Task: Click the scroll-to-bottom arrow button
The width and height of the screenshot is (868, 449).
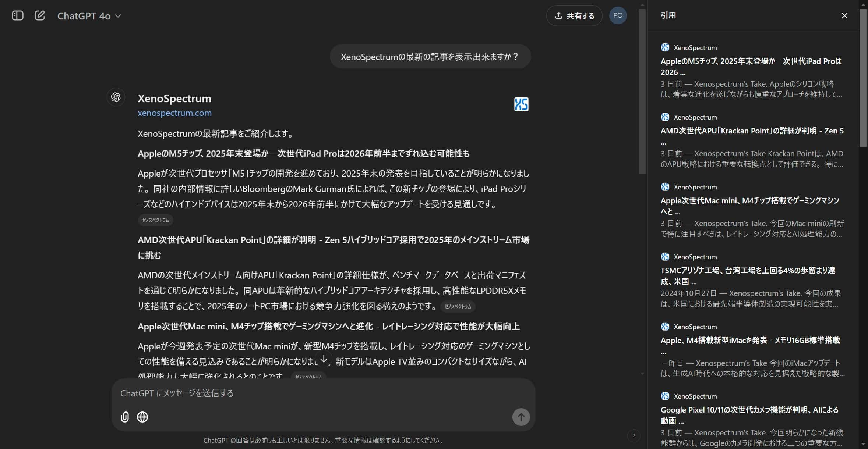Action: point(324,359)
